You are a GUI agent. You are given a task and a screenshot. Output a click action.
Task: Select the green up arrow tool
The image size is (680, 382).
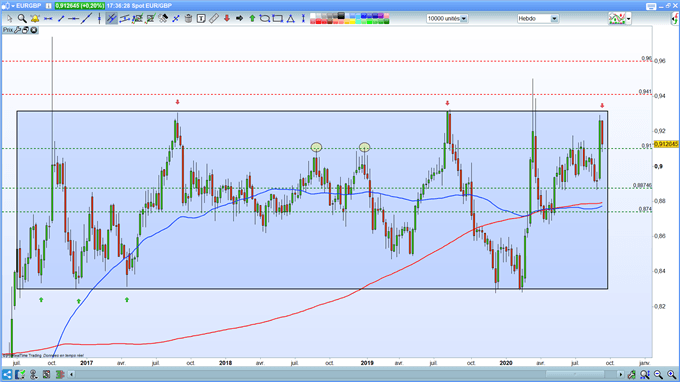(252, 19)
